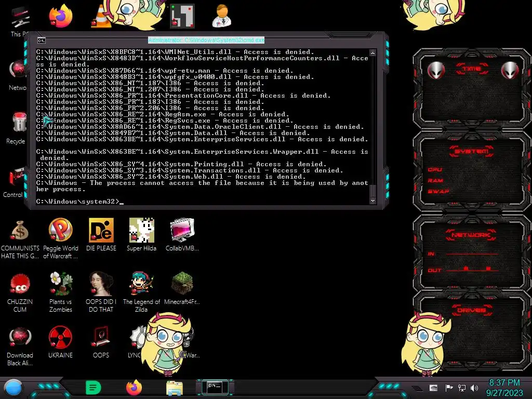This screenshot has width=532, height=399.
Task: Click the RAM label in SYSTEM widget
Action: 435,180
